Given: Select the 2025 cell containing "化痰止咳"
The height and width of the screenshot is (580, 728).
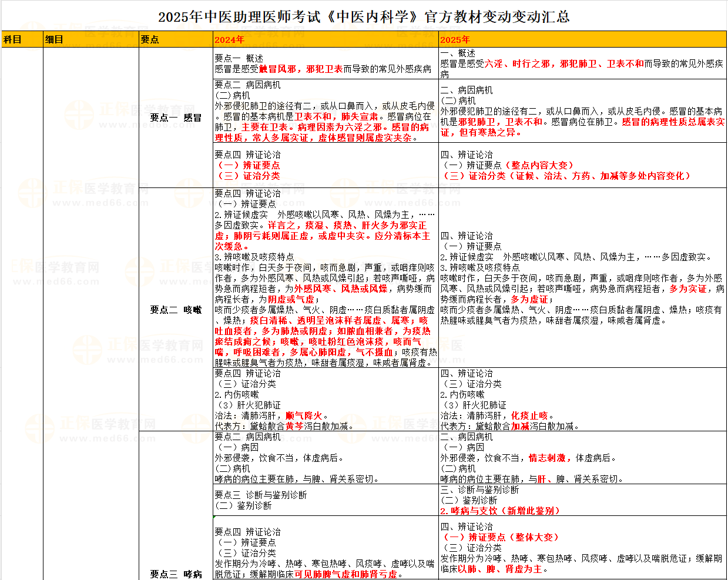Looking at the screenshot, I should click(582, 400).
